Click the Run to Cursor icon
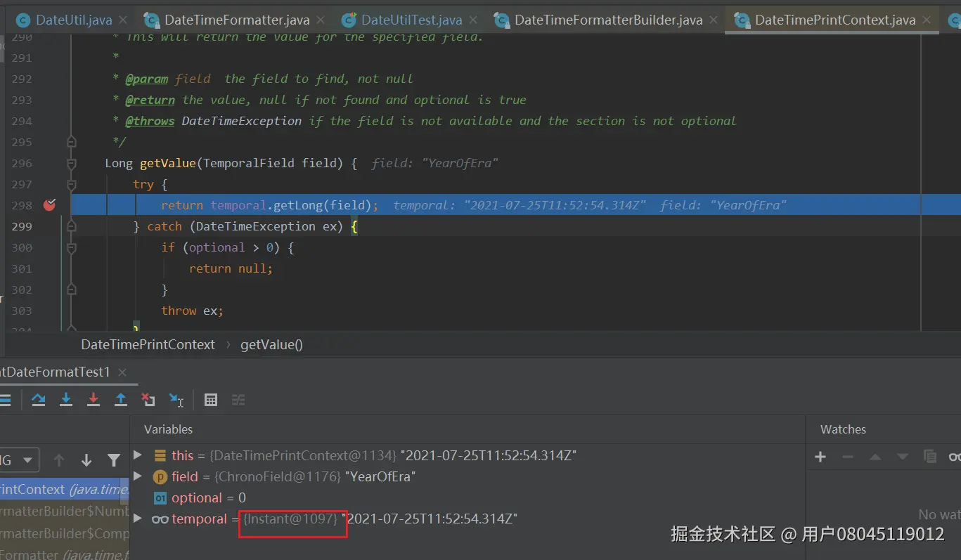The width and height of the screenshot is (961, 560). (x=176, y=400)
